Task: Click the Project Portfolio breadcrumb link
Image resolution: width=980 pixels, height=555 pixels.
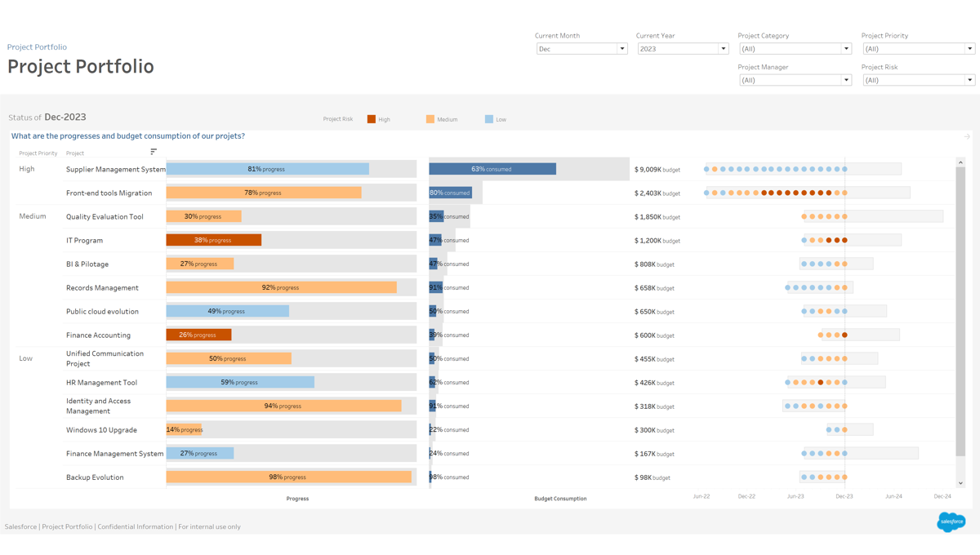Action: point(37,47)
